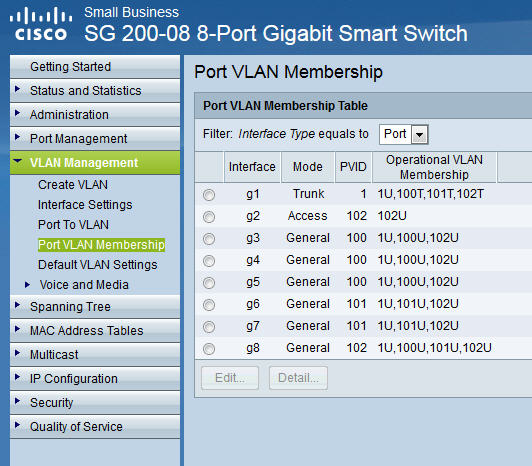Select the radio button for interface g3
The image size is (532, 466).
209,239
